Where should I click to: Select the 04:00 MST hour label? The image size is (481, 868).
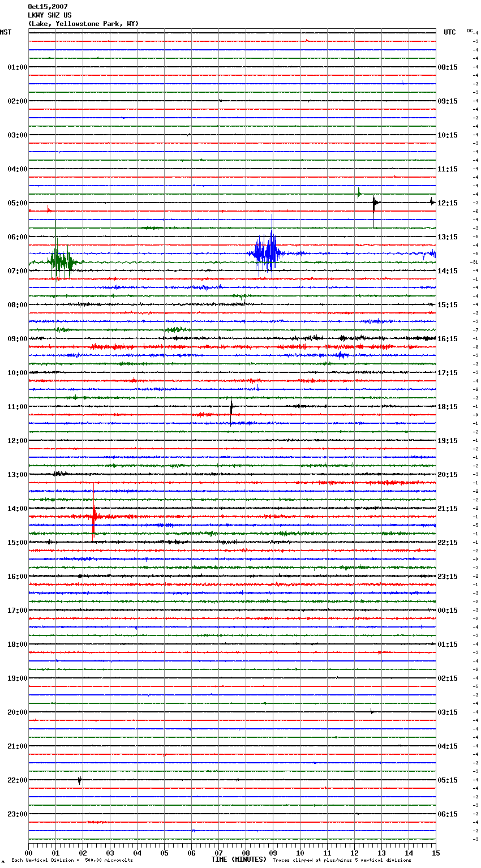[17, 169]
